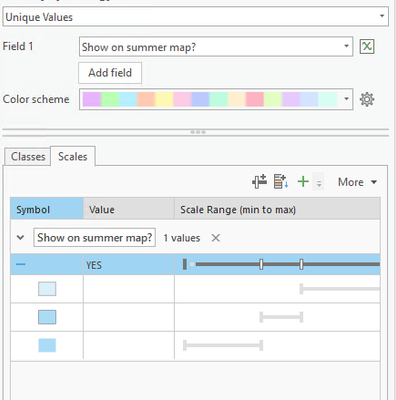This screenshot has width=396, height=400.
Task: Click the small reorder arrows next to plus
Action: click(x=319, y=182)
